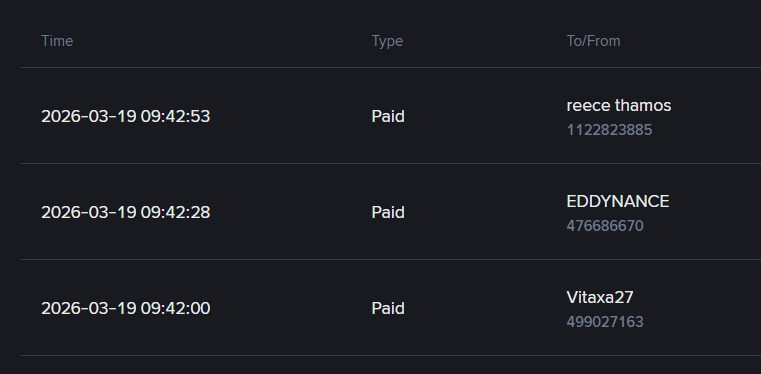The image size is (761, 374).
Task: Open EDDYNANCE recipient name
Action: pos(618,201)
